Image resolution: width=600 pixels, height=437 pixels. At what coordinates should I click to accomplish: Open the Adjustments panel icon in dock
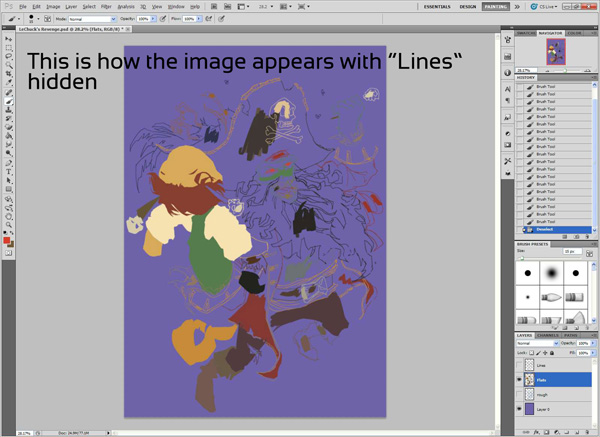(x=507, y=134)
